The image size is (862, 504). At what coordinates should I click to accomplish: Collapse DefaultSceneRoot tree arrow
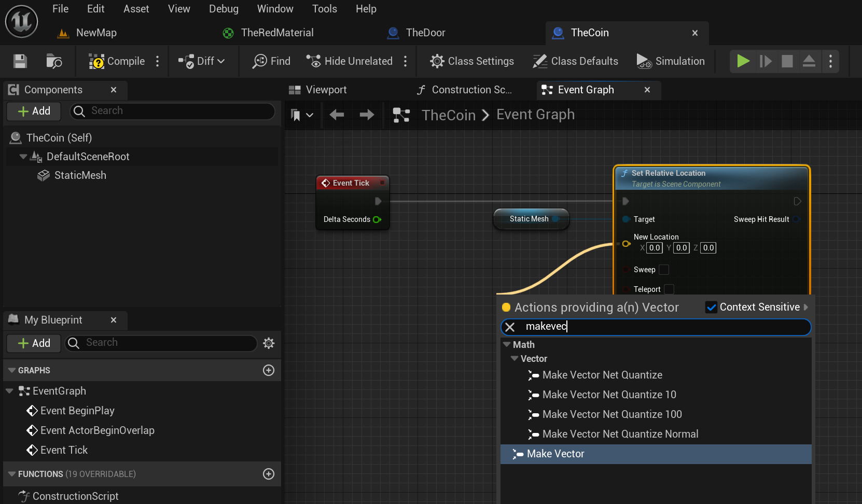(x=23, y=157)
